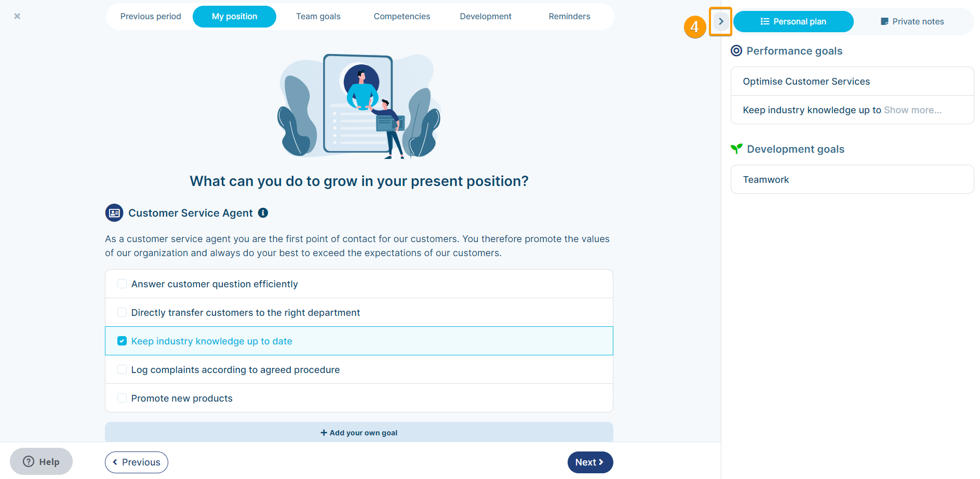Click the plus icon on Add your own goal

[x=324, y=433]
